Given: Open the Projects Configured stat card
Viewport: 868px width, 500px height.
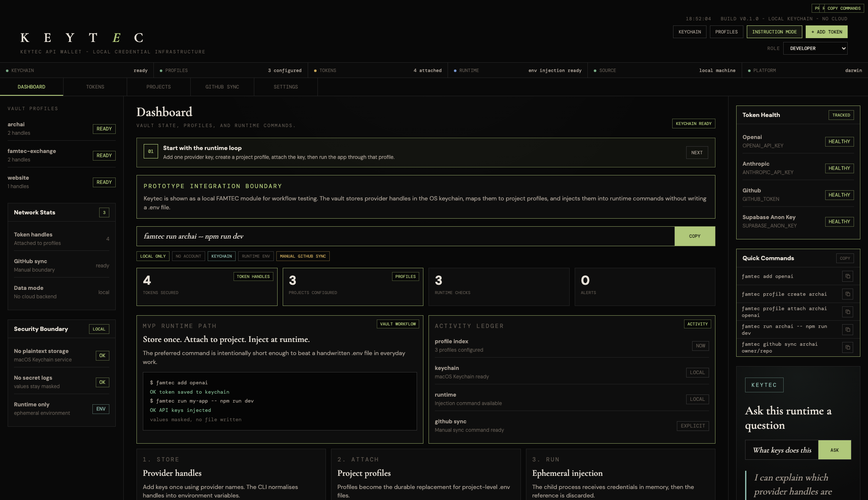Looking at the screenshot, I should click(x=353, y=287).
